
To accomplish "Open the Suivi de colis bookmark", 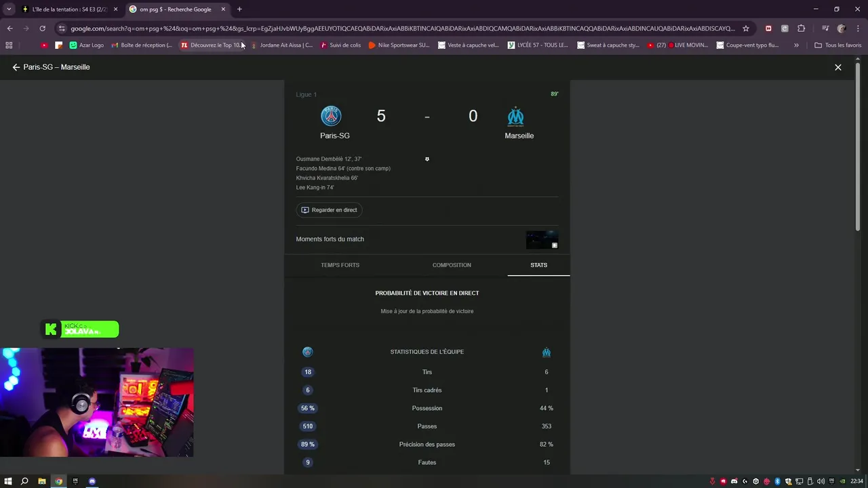I will (x=340, y=45).
